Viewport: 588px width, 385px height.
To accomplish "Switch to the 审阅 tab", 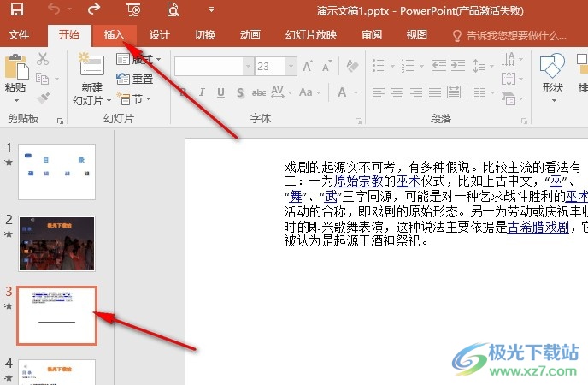I will coord(371,35).
